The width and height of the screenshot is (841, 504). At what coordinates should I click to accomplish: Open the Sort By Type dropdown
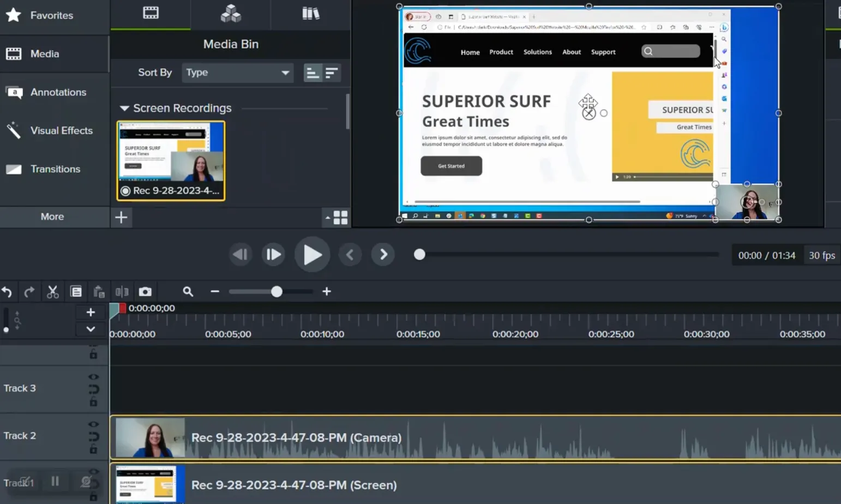[x=237, y=73]
